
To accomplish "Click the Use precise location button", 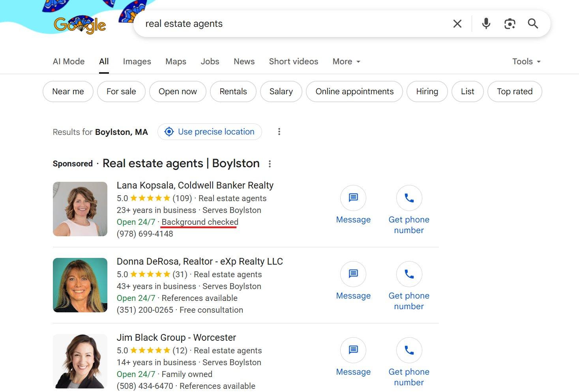I will tap(210, 132).
